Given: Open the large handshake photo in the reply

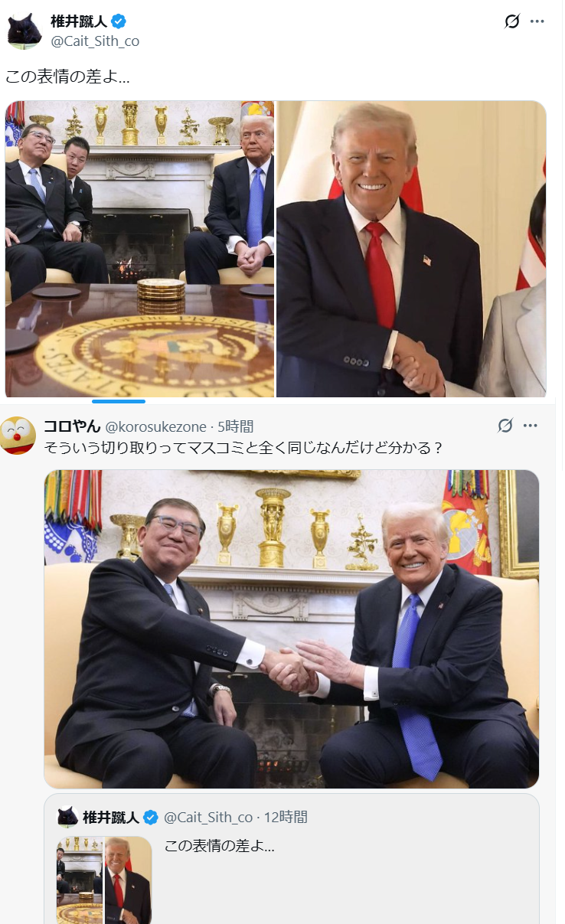Looking at the screenshot, I should tap(291, 629).
